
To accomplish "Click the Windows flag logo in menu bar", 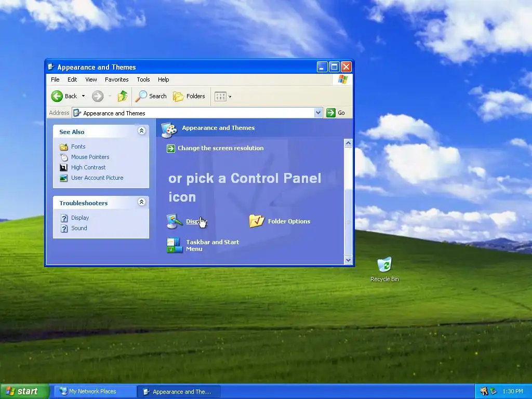I will pyautogui.click(x=343, y=79).
